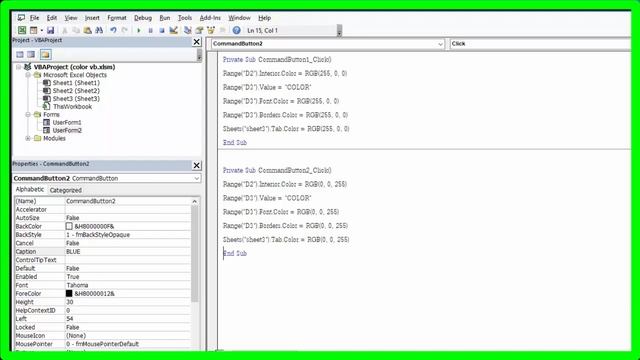Screen dimensions: 640x360
Task: Click Private Sub CommandButton2_Click() code line
Action: pos(277,170)
